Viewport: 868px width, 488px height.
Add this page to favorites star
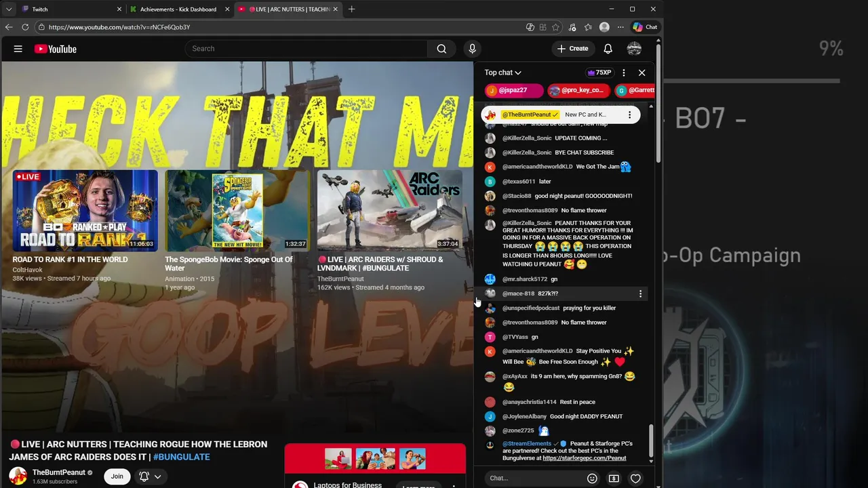click(556, 27)
